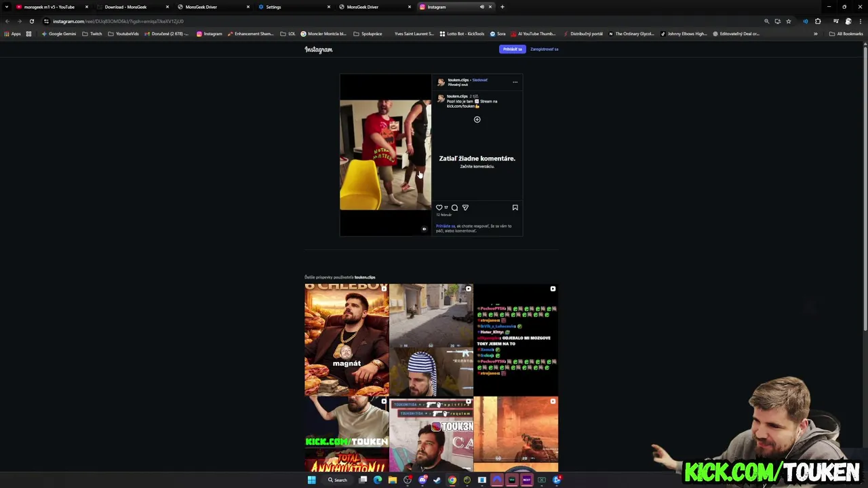Screen dimensions: 868x488
Task: Open Task View on the taskbar
Action: pyautogui.click(x=363, y=480)
